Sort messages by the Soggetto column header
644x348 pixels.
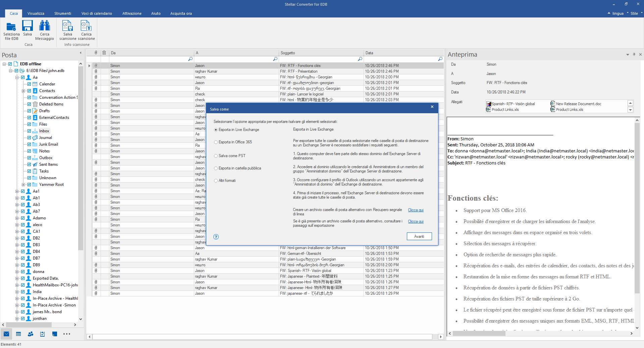(321, 53)
